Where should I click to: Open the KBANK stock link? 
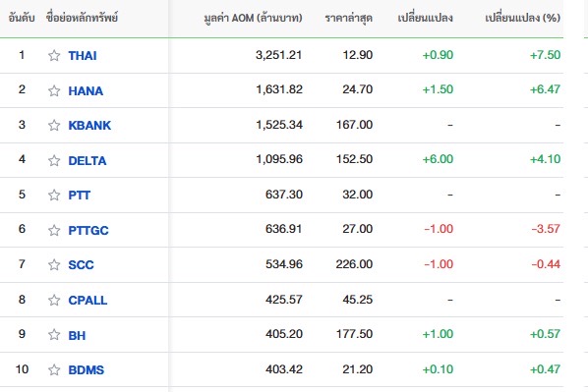89,125
